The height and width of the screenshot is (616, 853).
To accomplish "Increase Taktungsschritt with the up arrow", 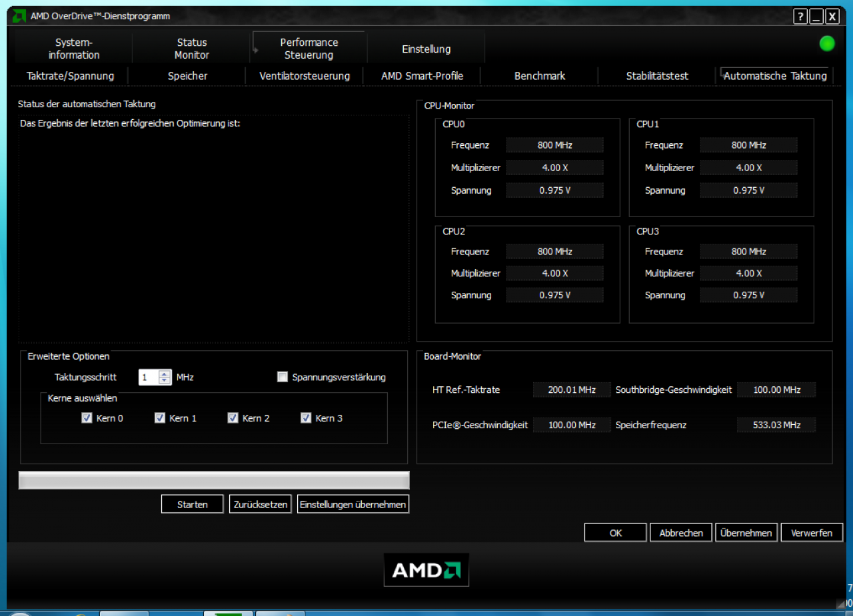I will coord(165,374).
